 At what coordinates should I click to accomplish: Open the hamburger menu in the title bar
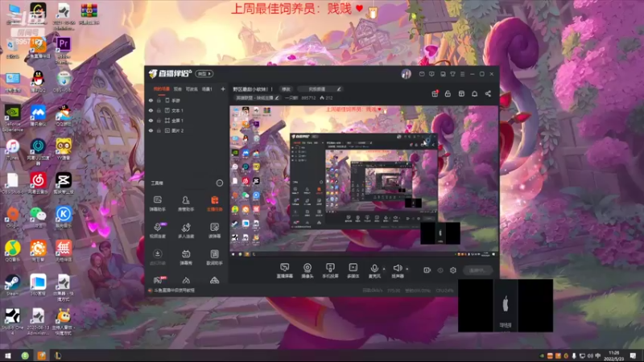tap(462, 74)
